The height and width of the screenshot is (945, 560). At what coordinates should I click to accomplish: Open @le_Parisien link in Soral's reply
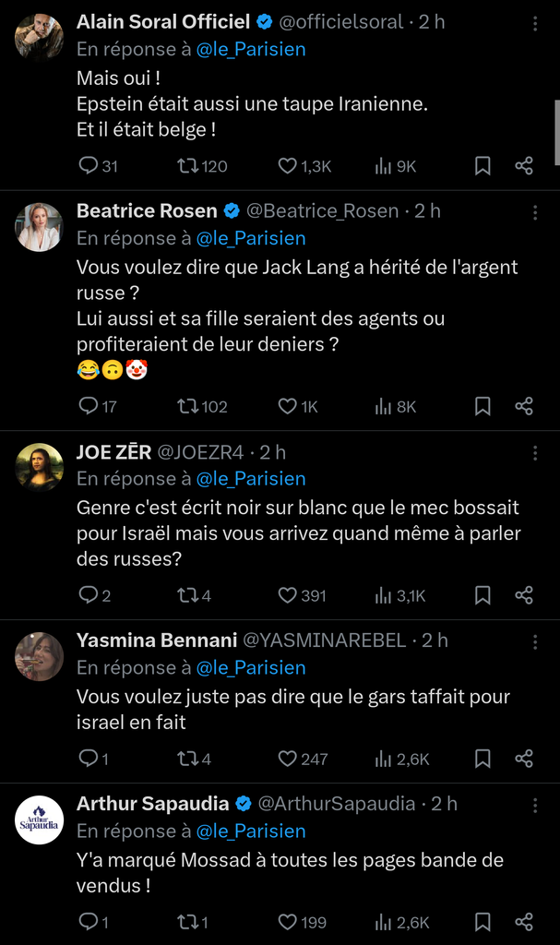pyautogui.click(x=251, y=49)
